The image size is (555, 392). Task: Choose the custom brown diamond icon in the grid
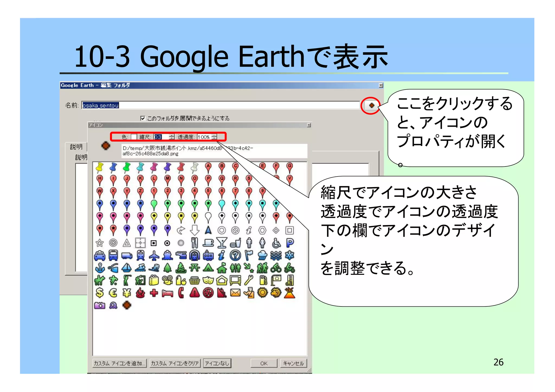[127, 305]
